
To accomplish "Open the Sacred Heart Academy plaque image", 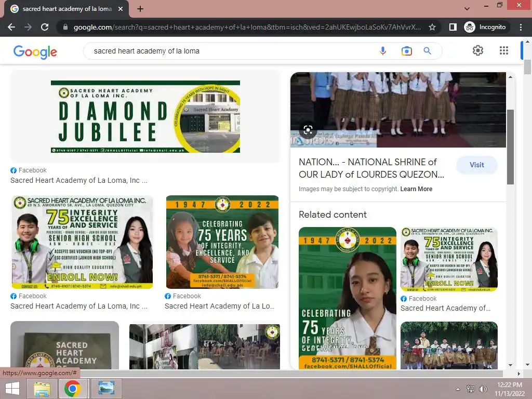I will click(64, 345).
